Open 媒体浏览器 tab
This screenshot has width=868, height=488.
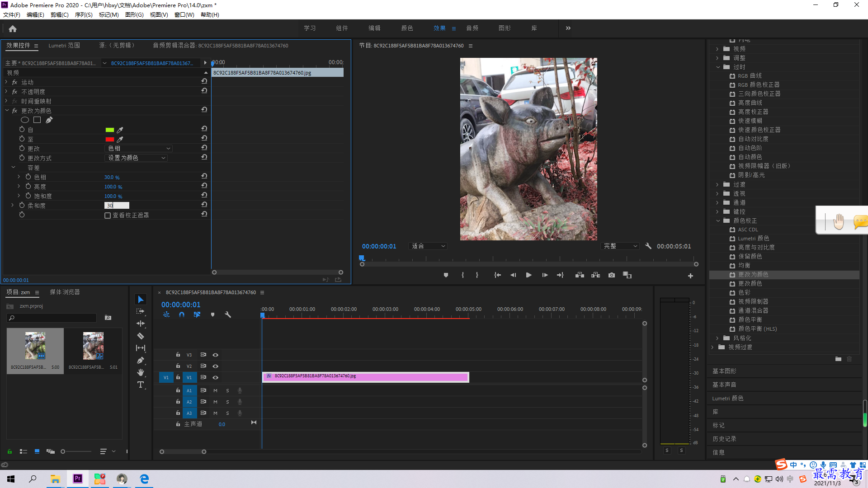65,292
